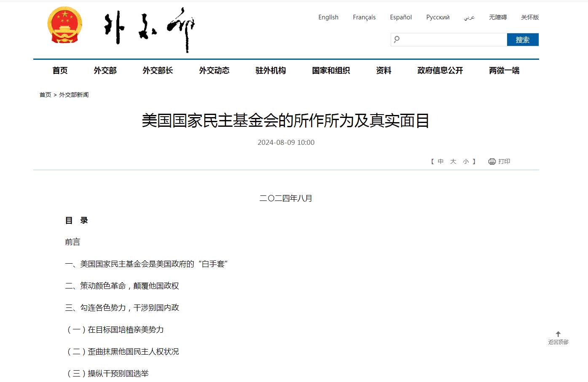Click the national emblem logo
This screenshot has width=588, height=382.
(x=64, y=25)
